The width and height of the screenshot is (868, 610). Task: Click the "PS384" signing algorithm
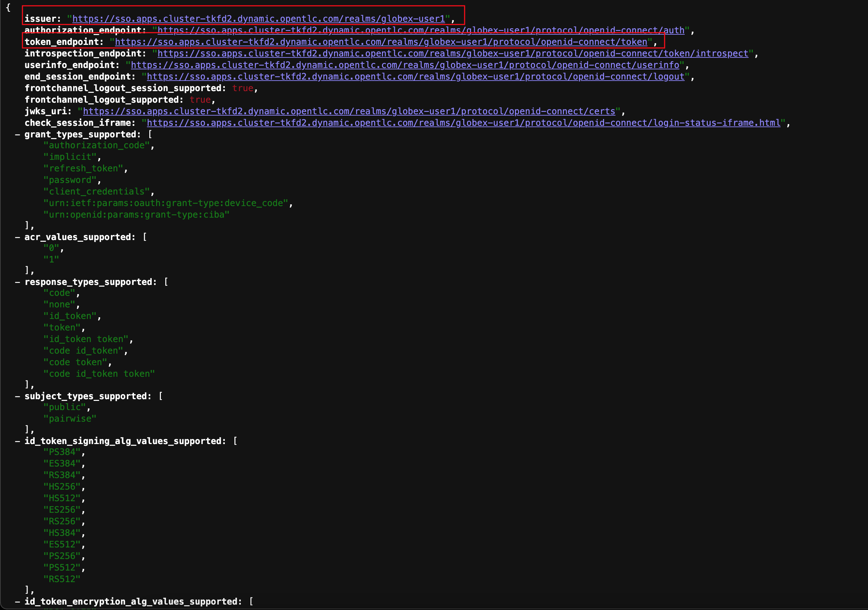point(62,452)
